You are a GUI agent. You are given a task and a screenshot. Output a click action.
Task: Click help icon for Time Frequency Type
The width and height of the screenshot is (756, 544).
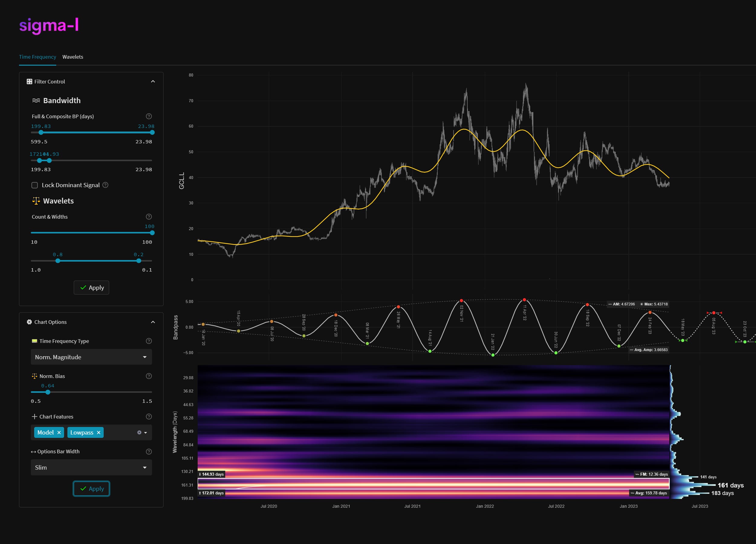coord(149,341)
